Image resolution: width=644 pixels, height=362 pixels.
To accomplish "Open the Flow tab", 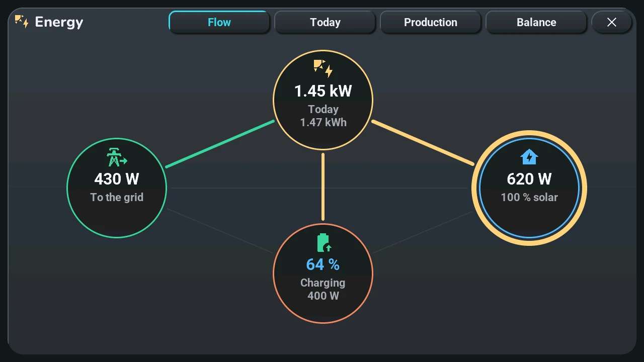I will click(x=219, y=22).
